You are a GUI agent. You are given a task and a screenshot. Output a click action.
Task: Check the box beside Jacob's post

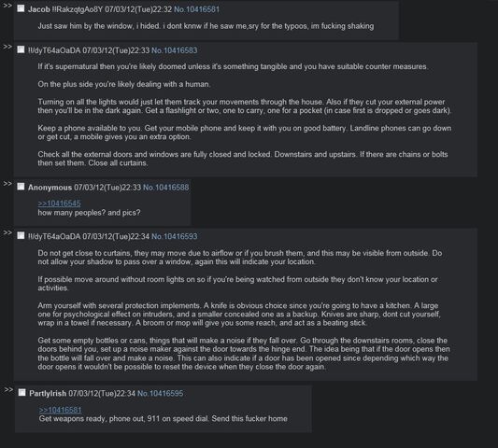click(21, 8)
